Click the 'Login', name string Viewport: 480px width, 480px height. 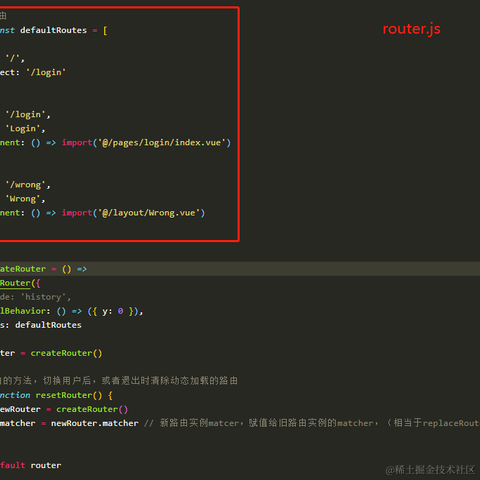pyautogui.click(x=25, y=129)
